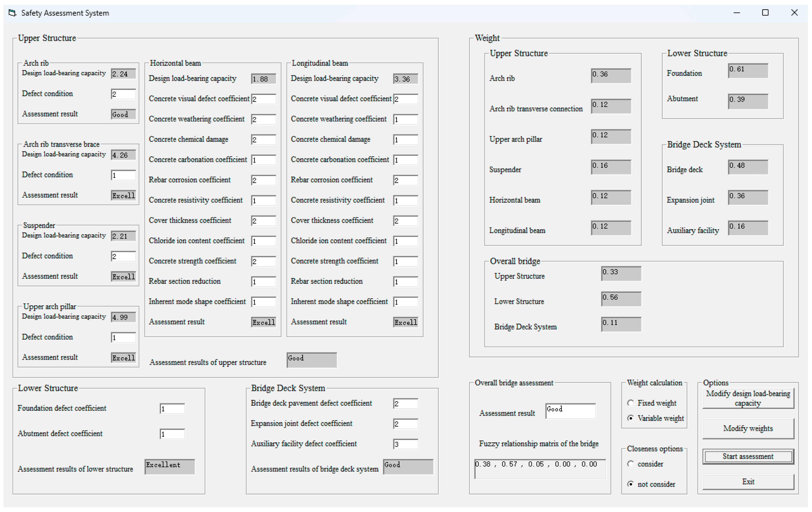Click Longitudinal beam Cover thickness coefficient field

[406, 221]
